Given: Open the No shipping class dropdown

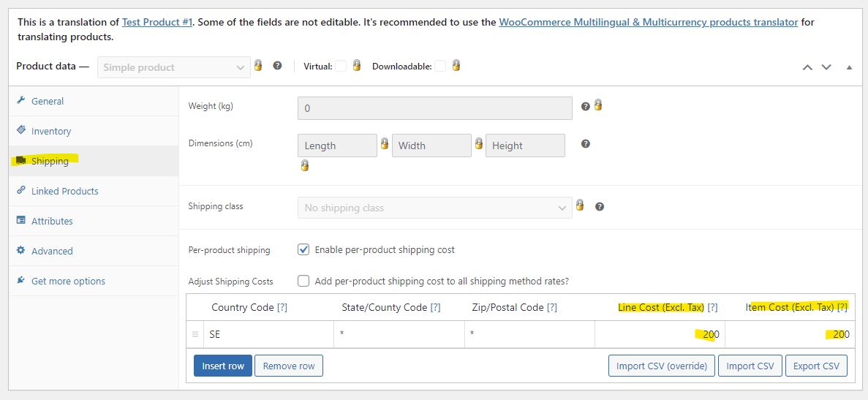Looking at the screenshot, I should click(x=435, y=208).
